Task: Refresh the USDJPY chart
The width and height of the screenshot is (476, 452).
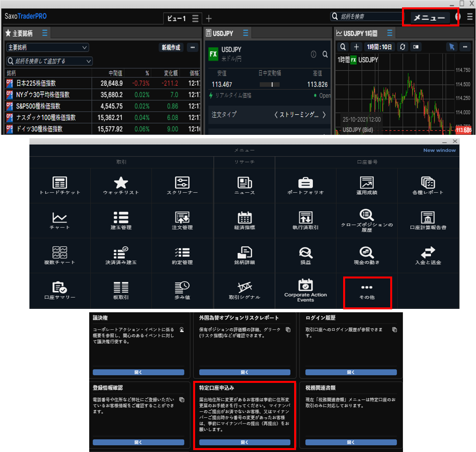Action: 402,47
